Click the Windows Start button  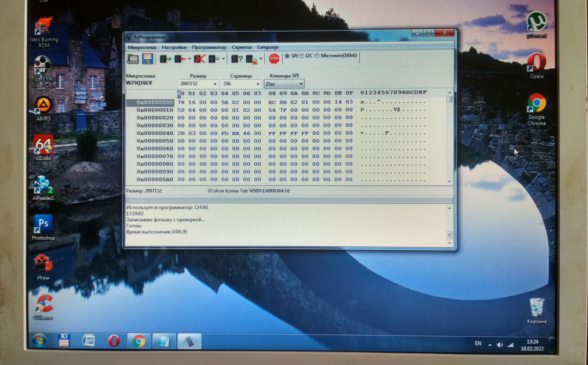click(39, 341)
